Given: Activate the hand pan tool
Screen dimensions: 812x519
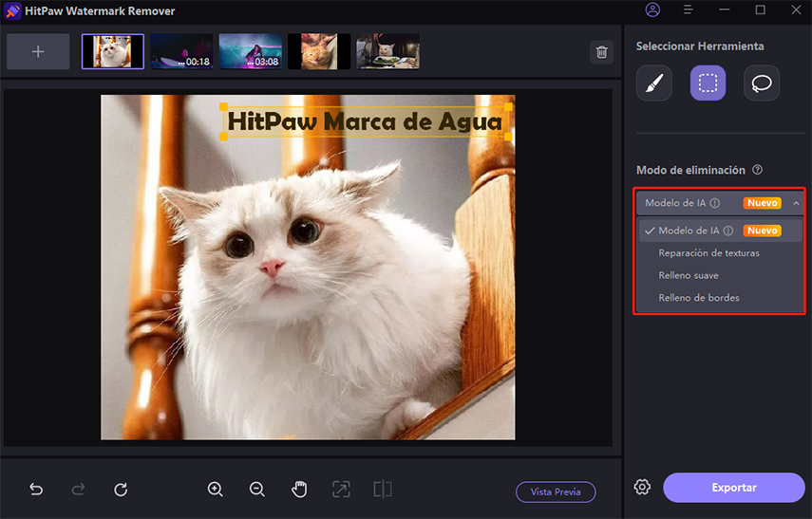Looking at the screenshot, I should pos(299,490).
